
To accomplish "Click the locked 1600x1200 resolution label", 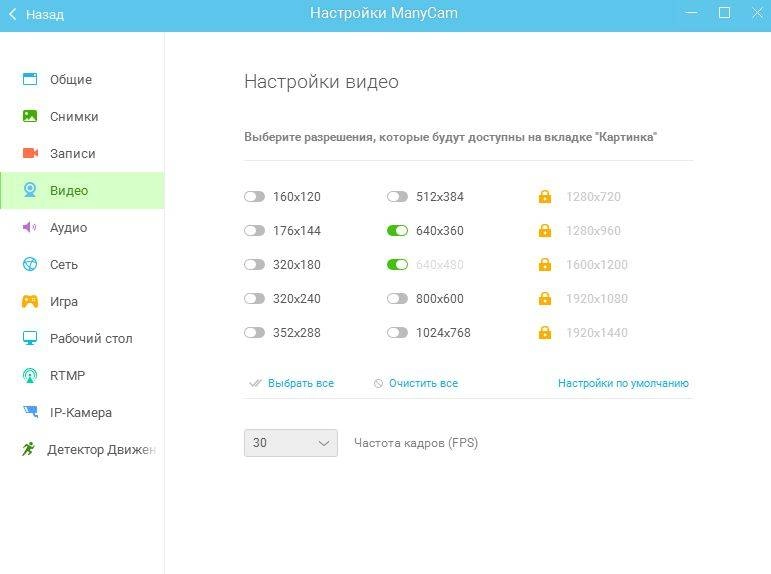I will coord(597,265).
